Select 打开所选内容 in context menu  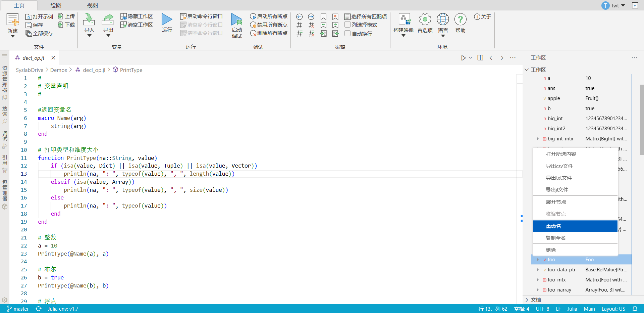(575, 154)
